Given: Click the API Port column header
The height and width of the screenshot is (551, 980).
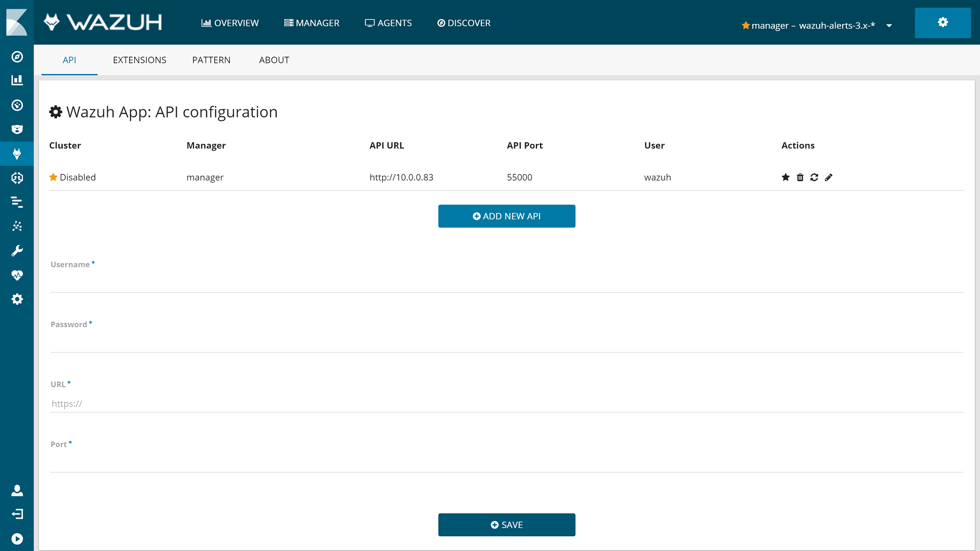Looking at the screenshot, I should (x=525, y=145).
